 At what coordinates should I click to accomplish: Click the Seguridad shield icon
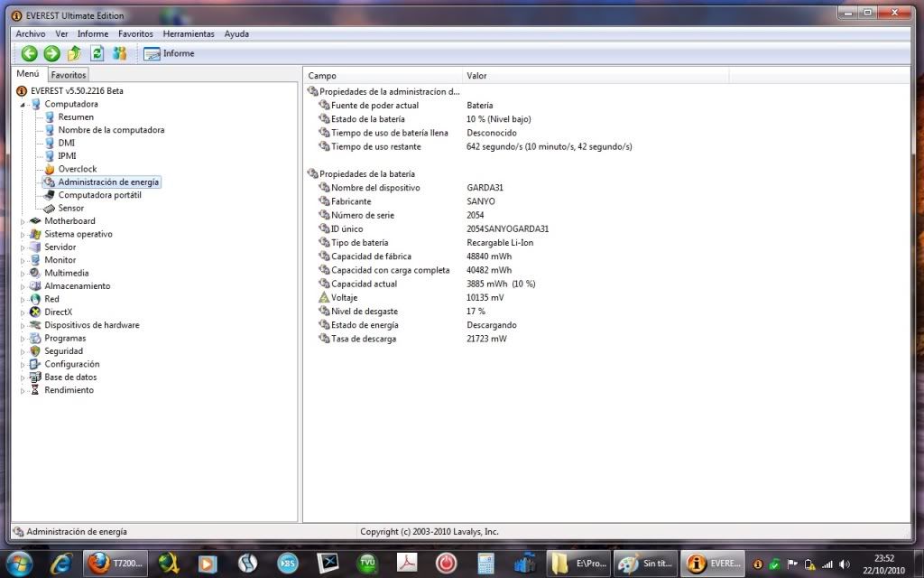pyautogui.click(x=35, y=351)
